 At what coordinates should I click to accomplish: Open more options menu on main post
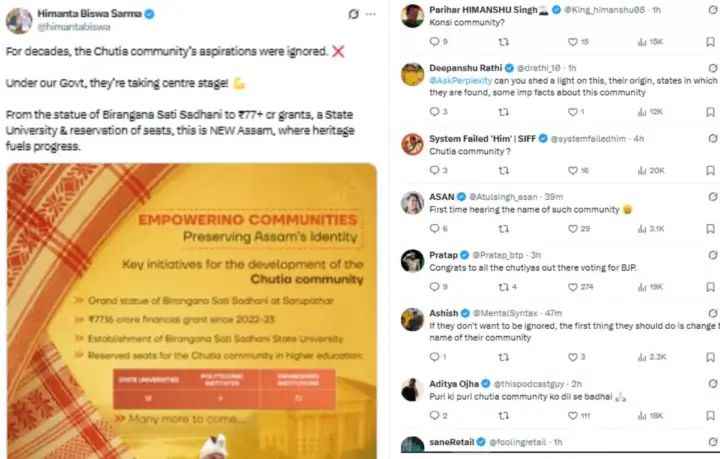click(371, 14)
